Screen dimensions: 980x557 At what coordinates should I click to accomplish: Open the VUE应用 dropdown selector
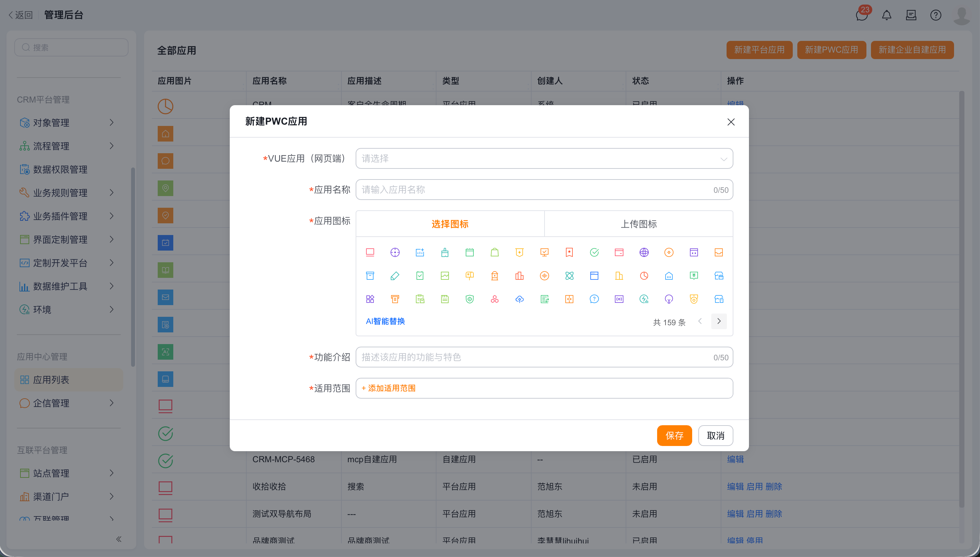click(x=544, y=158)
